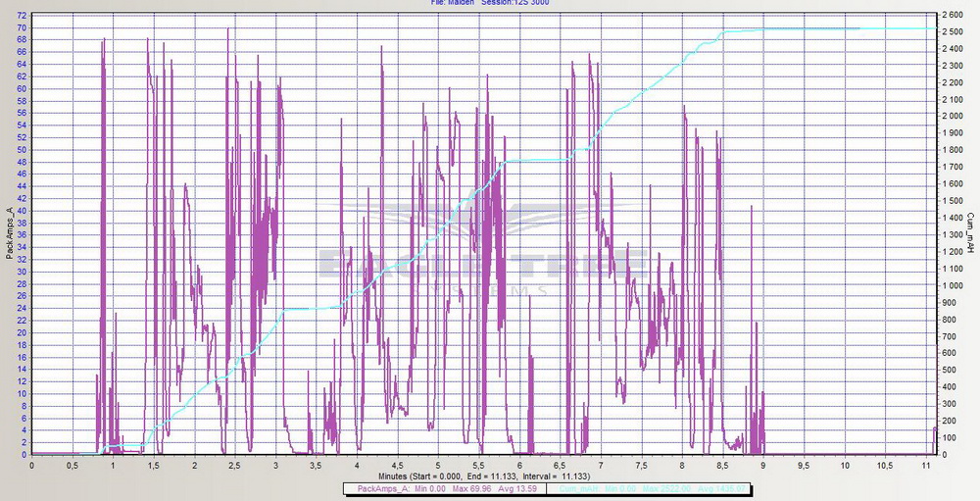Click the Cum_mAH right axis title
This screenshot has width=980, height=501.
[x=970, y=233]
